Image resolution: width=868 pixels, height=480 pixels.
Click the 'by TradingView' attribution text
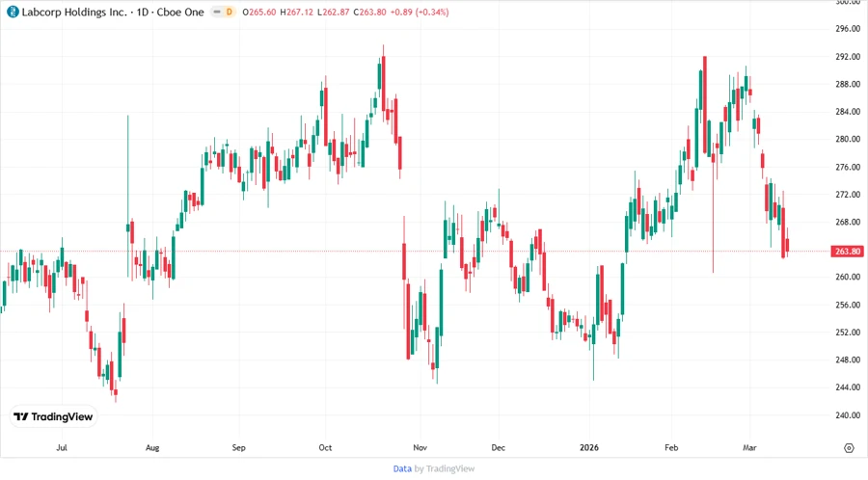tap(445, 468)
